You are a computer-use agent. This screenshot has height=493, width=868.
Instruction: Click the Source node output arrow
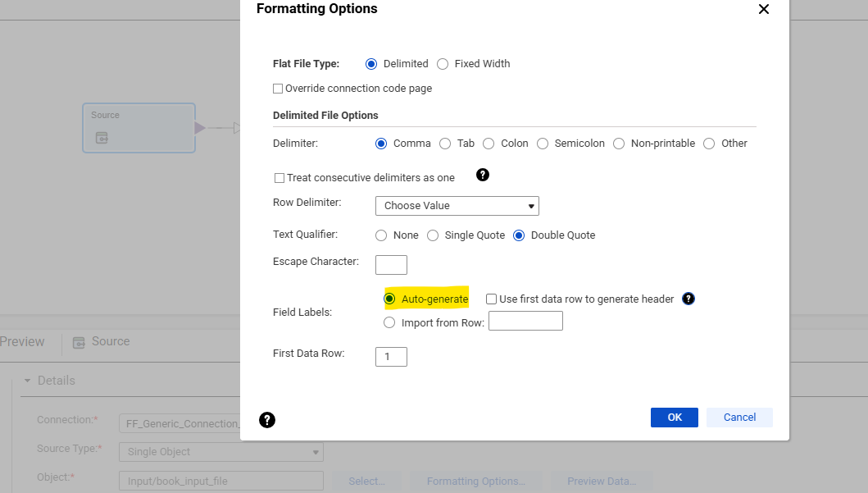point(200,129)
